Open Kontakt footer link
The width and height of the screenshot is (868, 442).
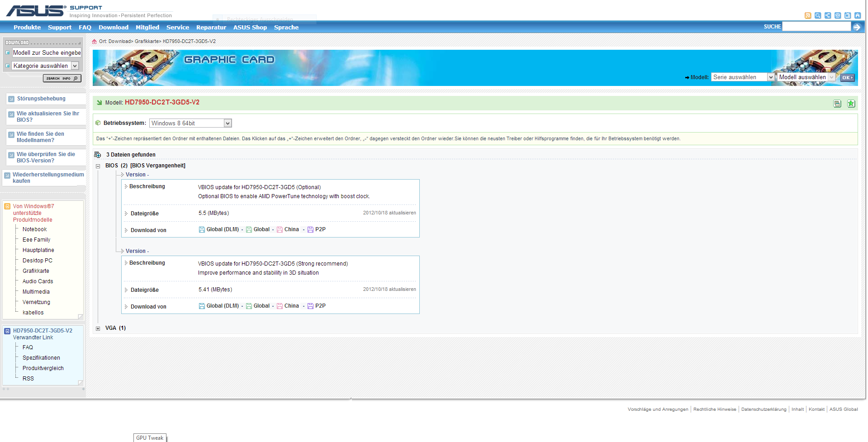pyautogui.click(x=816, y=409)
